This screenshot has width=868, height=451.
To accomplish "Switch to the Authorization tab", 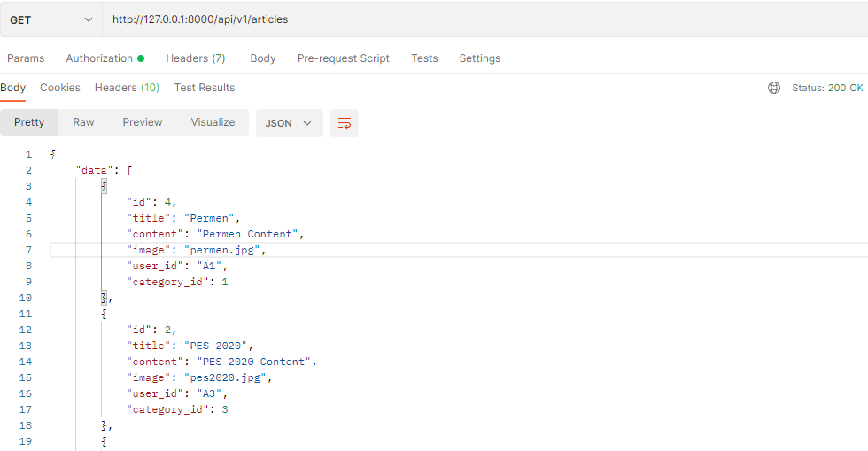I will 105,58.
